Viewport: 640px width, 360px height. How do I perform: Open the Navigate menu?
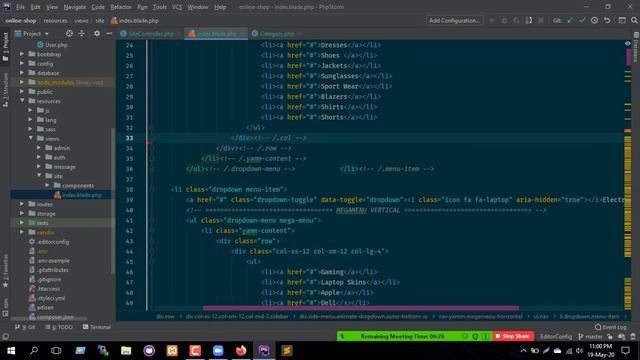[75, 7]
